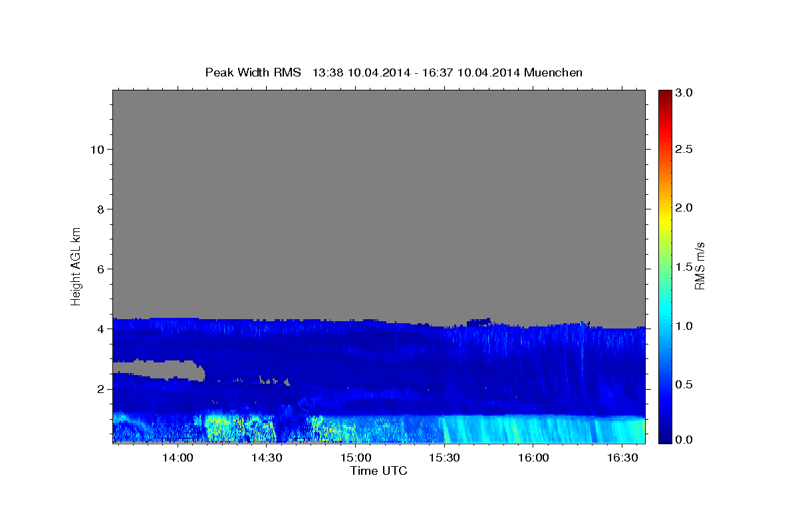
Task: Click the 16:30 time tick label
Action: (x=622, y=458)
